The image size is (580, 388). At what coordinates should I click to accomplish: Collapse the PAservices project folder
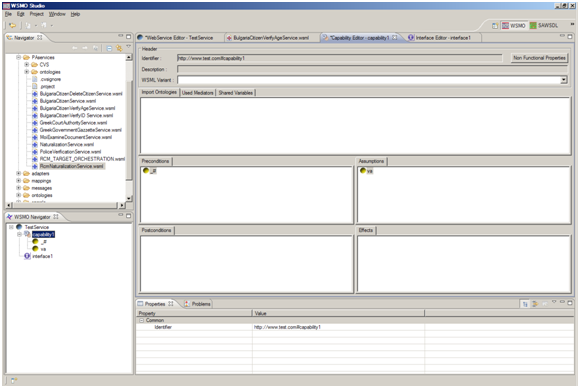click(x=18, y=57)
